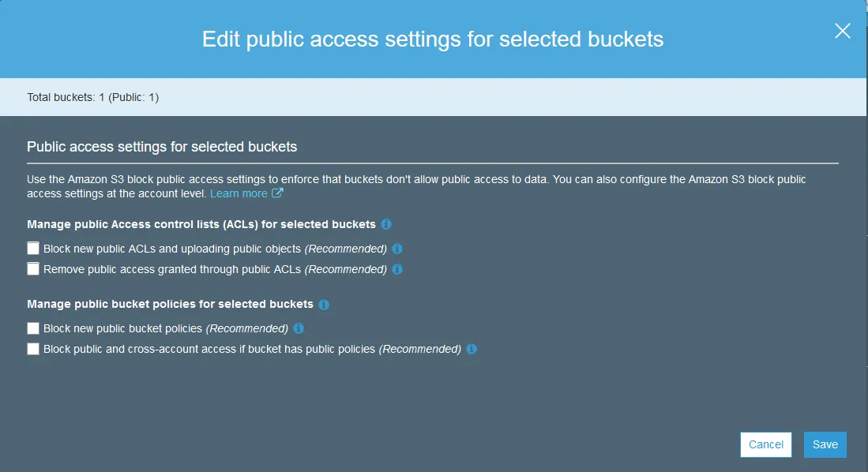Screen dimensions: 868x472
Task: Click the Save button
Action: tap(825, 444)
